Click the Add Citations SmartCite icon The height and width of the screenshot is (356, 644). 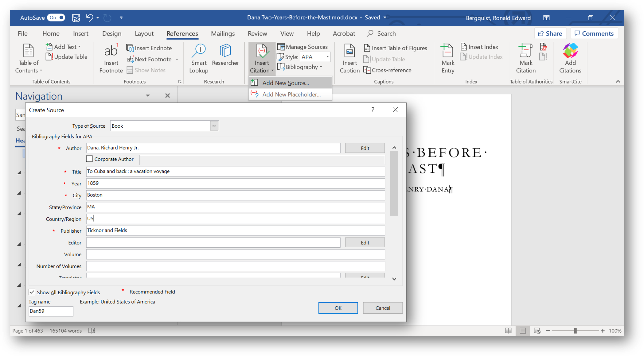tap(570, 51)
